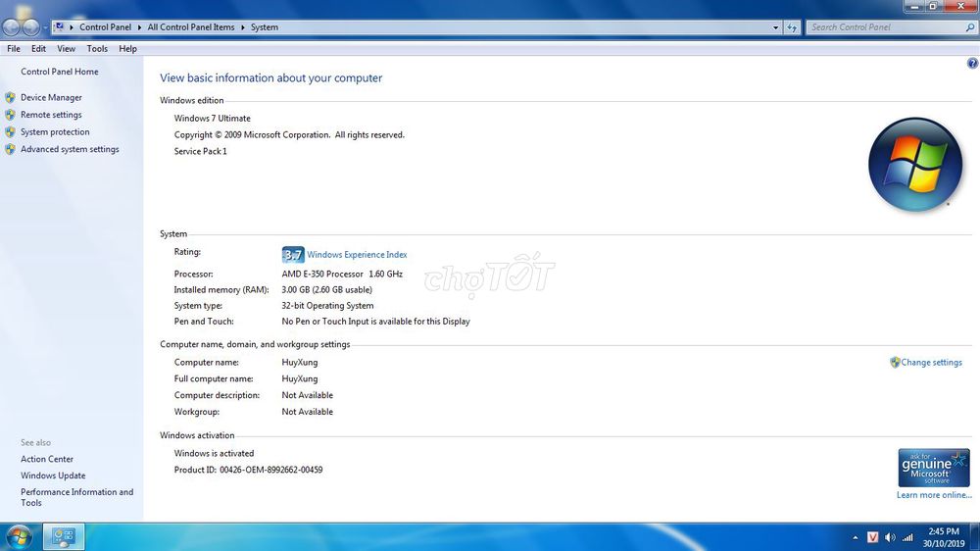This screenshot has width=980, height=551.
Task: Click Control Panel breadcrumb in address bar
Action: coord(105,27)
